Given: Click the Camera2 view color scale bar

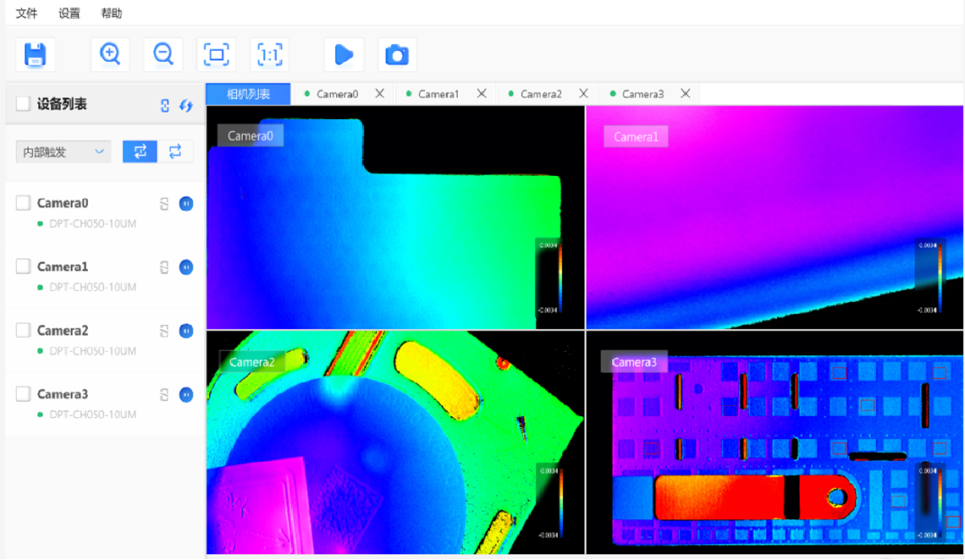Looking at the screenshot, I should pos(560,502).
